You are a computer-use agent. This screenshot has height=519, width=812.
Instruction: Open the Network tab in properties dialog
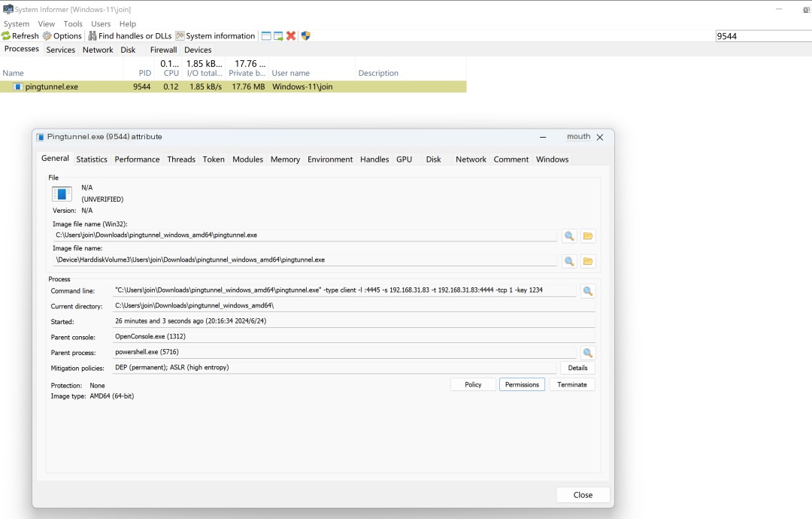pos(471,159)
